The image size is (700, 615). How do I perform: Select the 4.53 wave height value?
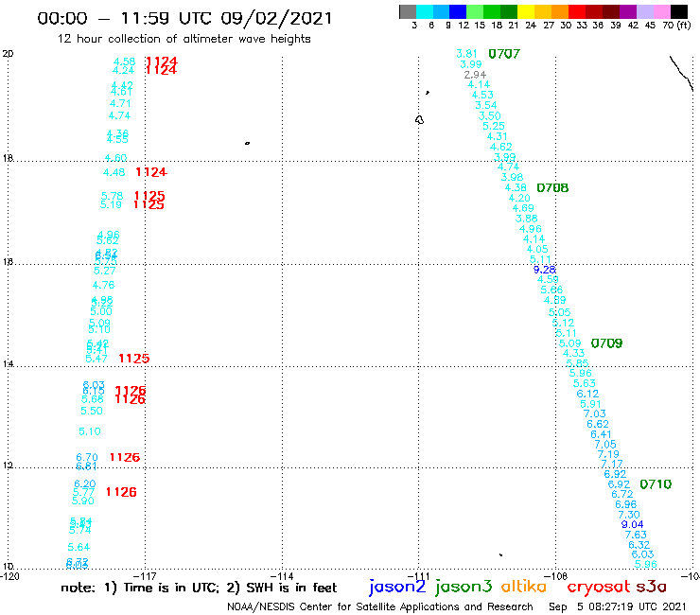point(482,96)
